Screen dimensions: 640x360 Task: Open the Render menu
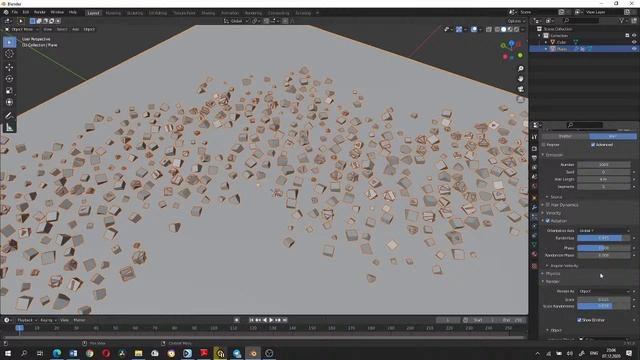(x=40, y=12)
